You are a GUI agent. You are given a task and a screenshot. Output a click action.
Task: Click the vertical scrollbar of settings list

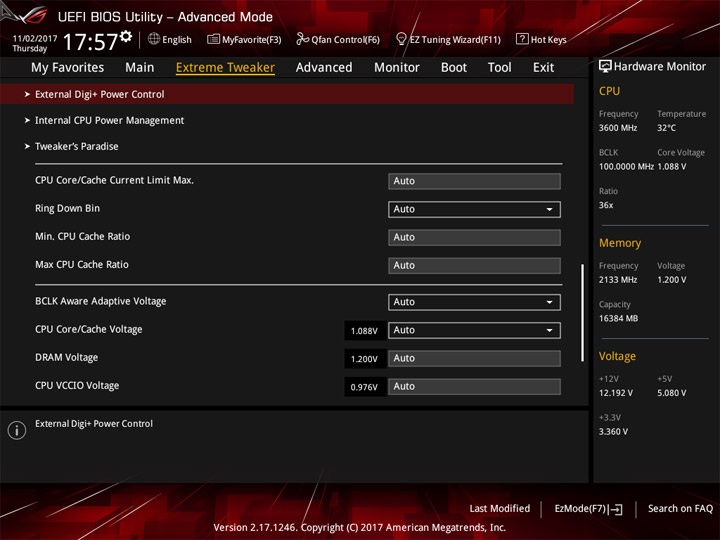(x=583, y=312)
